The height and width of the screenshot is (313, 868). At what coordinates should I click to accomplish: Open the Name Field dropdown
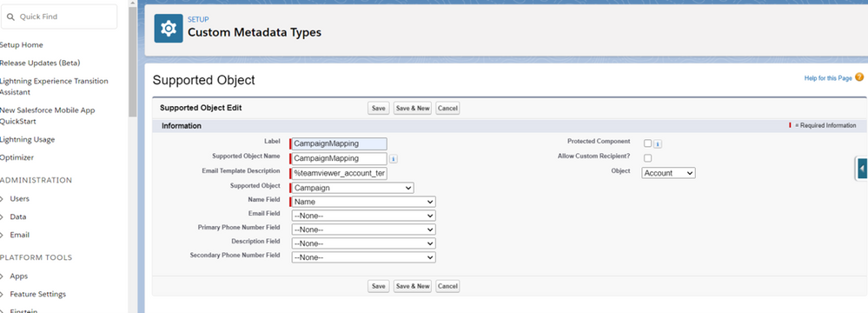364,202
